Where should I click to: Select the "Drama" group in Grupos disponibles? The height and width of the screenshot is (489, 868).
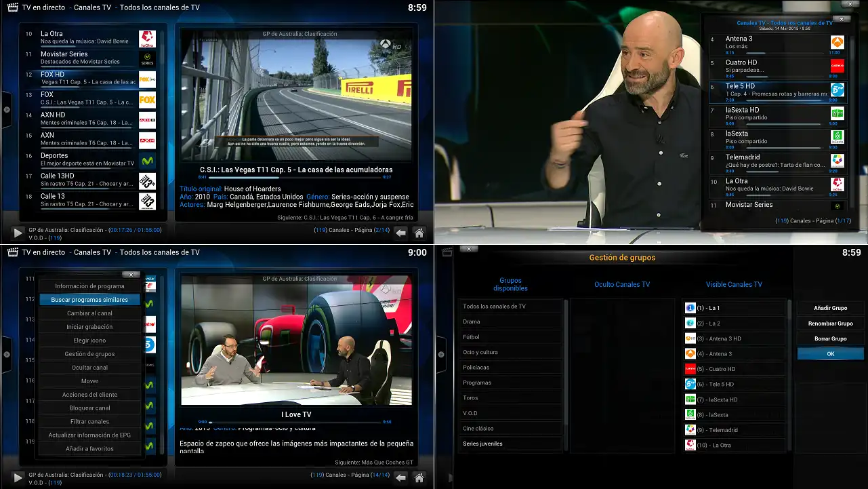coord(510,321)
